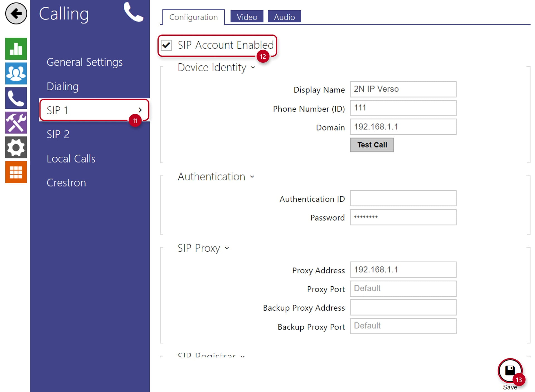The height and width of the screenshot is (392, 535).
Task: Switch to the Video tab
Action: pos(247,17)
